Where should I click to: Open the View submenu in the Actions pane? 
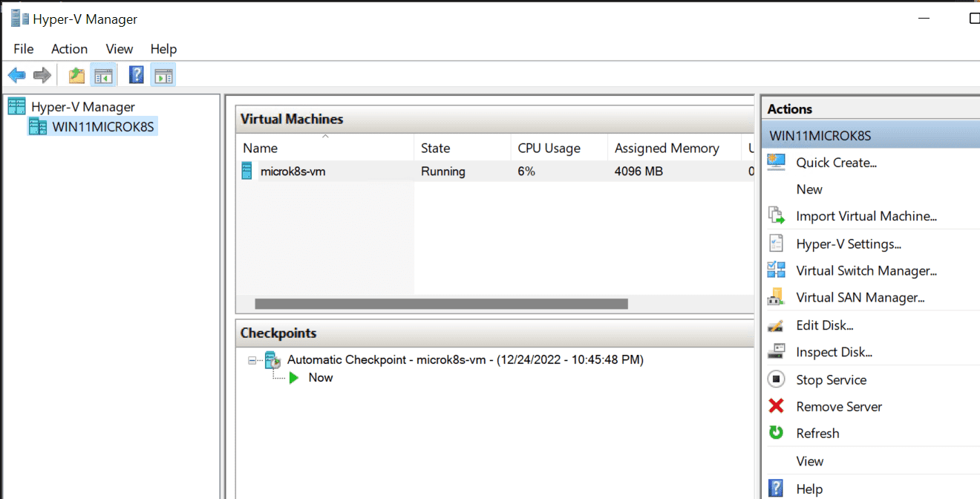810,461
